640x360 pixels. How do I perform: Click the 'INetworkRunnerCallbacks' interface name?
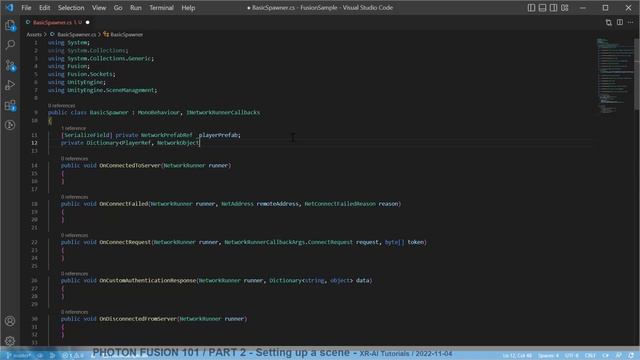pos(223,112)
